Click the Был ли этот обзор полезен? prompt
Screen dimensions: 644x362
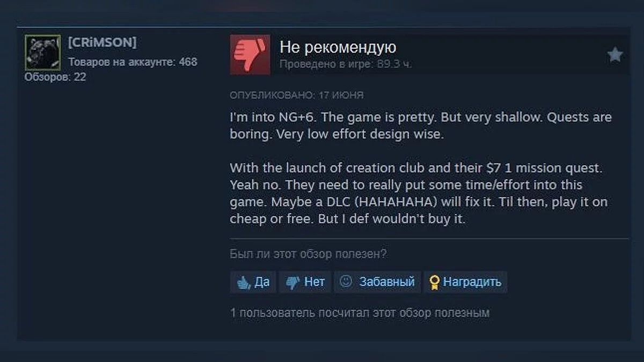[x=308, y=254]
